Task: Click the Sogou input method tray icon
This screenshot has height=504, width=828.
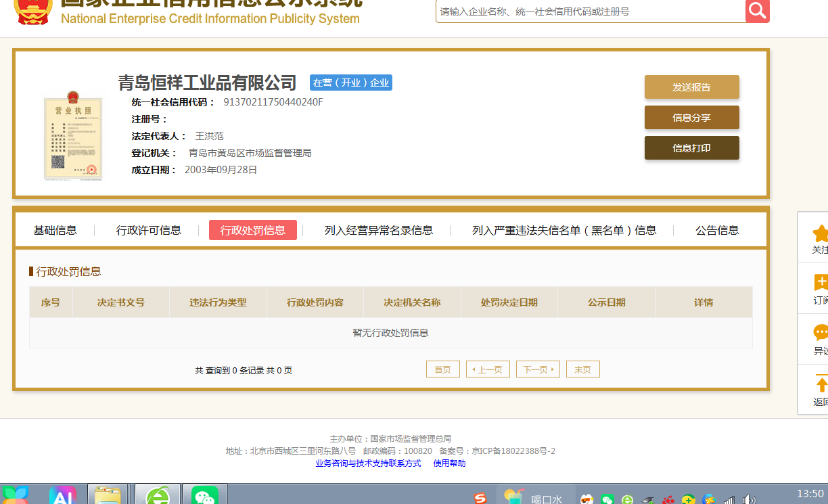Action: tap(480, 499)
